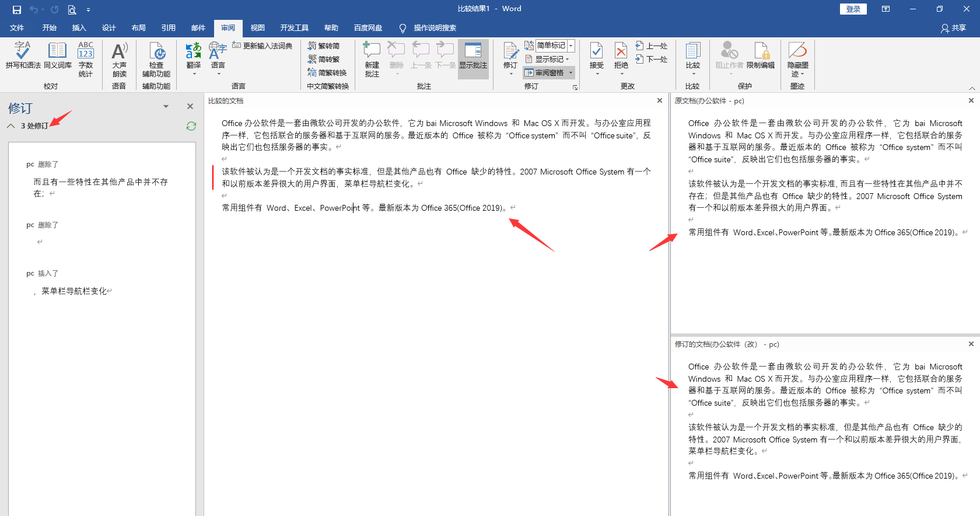Open Show Markup (显示标记) menu
The image size is (980, 516).
(547, 59)
